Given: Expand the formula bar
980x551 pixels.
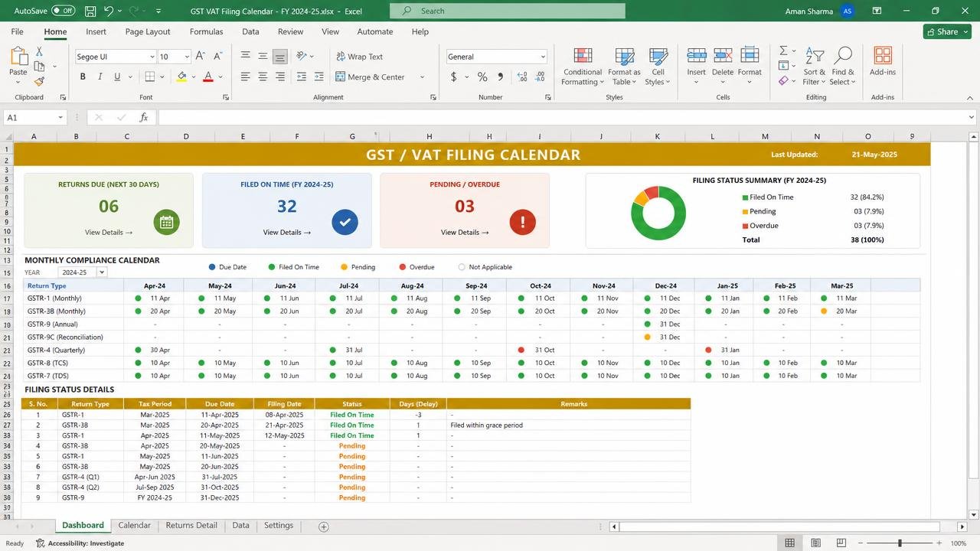Looking at the screenshot, I should click(x=972, y=117).
